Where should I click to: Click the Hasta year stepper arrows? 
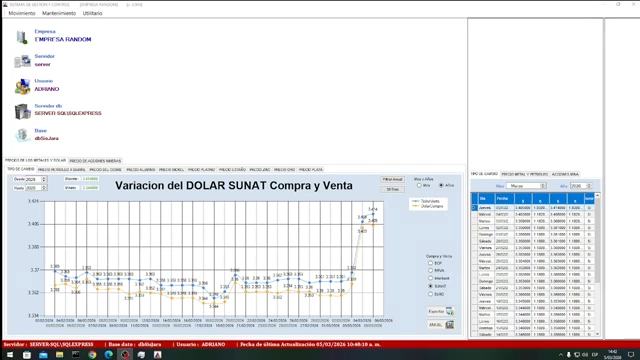click(x=44, y=188)
